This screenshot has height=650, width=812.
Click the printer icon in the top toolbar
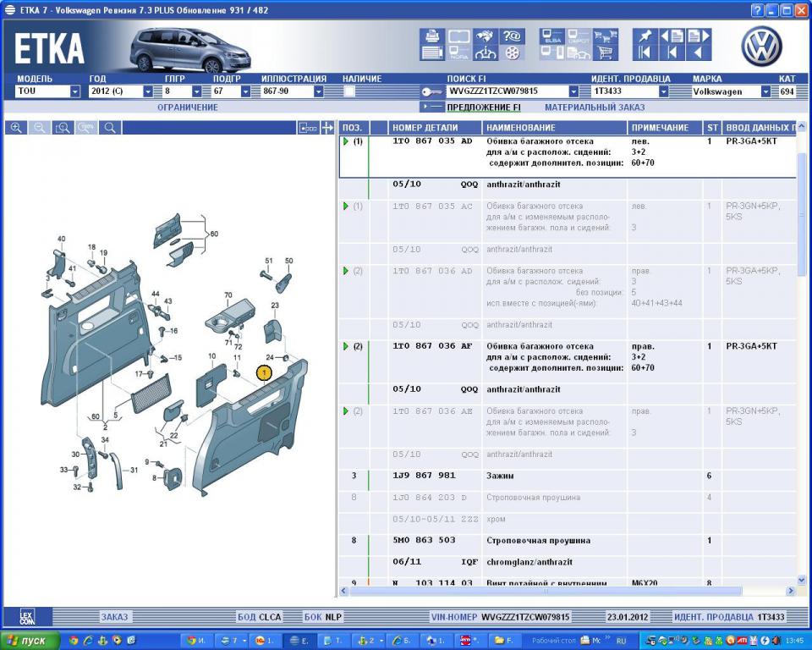coord(432,36)
